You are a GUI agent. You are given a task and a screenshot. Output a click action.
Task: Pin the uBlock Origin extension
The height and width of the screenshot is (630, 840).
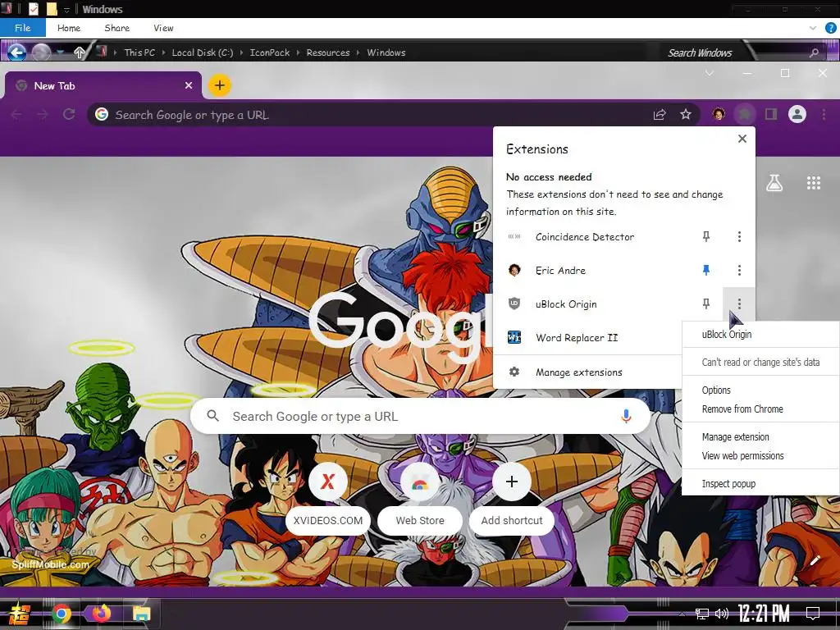click(706, 304)
